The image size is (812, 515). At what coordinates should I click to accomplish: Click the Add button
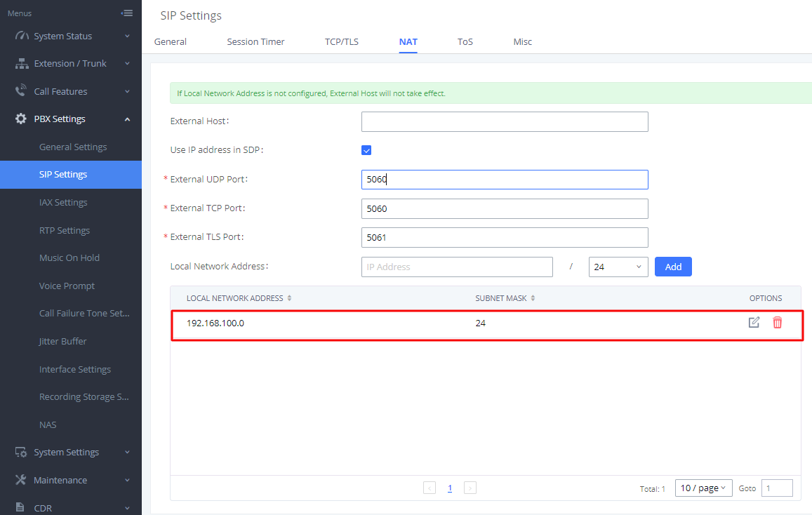[673, 267]
